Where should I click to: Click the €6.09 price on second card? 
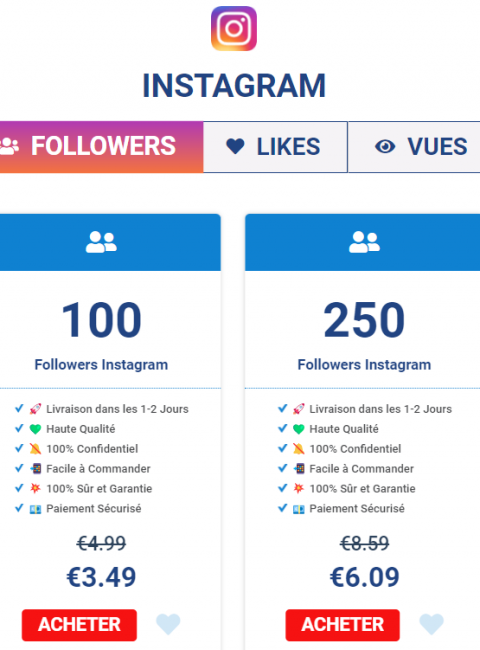(x=364, y=577)
